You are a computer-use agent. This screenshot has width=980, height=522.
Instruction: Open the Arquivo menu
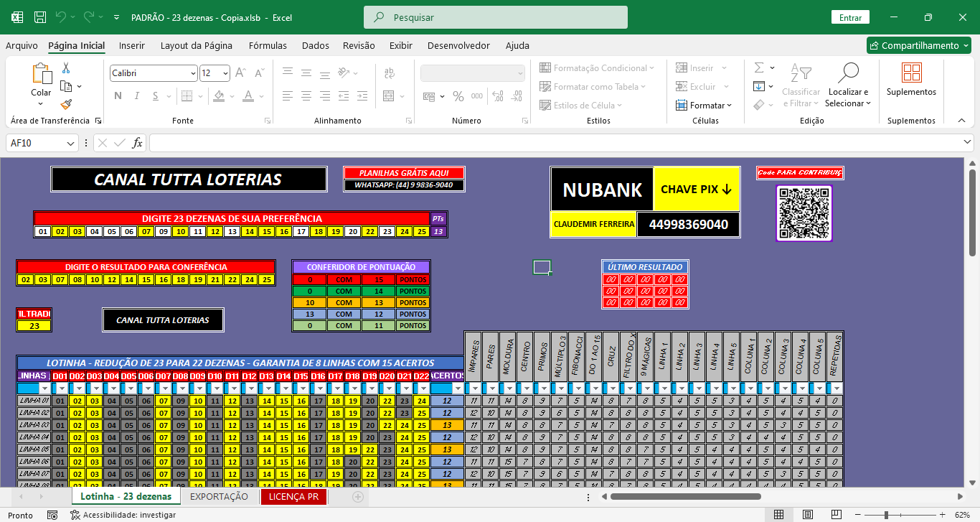[x=22, y=45]
